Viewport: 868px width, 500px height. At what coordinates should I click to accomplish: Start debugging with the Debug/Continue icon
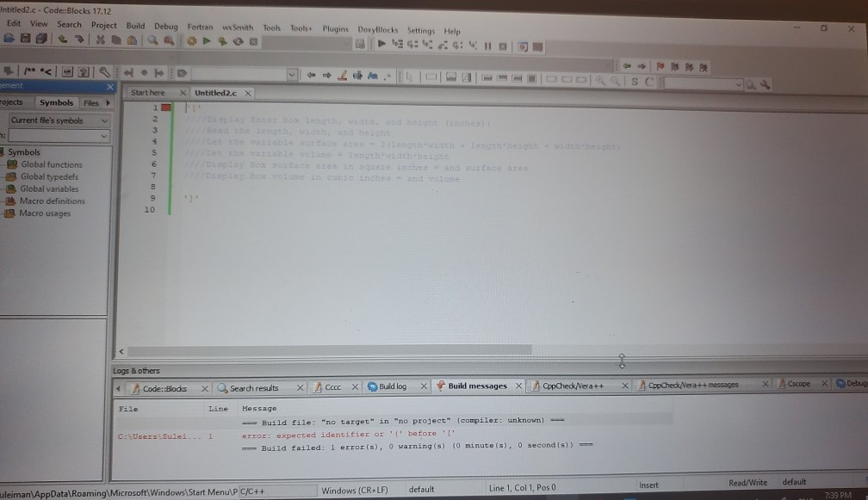pos(381,42)
